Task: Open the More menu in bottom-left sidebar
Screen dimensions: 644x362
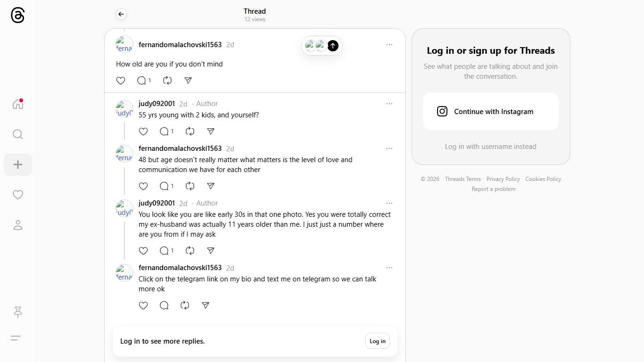Action: [x=16, y=338]
